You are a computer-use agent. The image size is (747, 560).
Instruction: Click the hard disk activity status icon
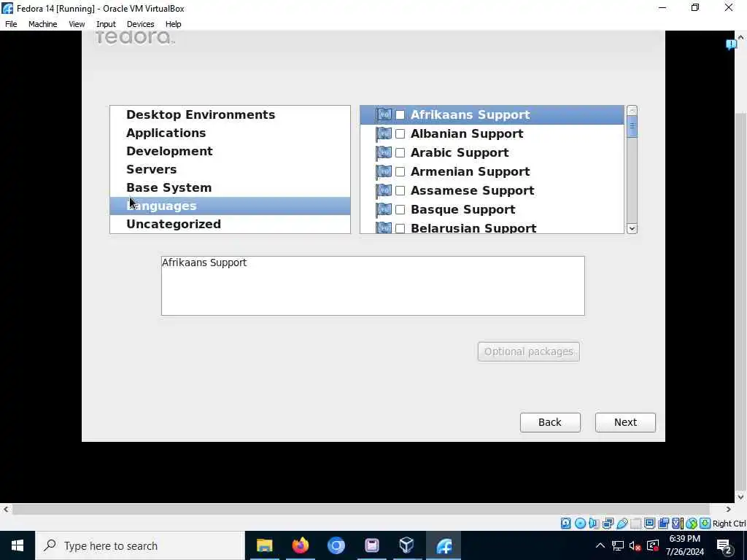(x=565, y=524)
